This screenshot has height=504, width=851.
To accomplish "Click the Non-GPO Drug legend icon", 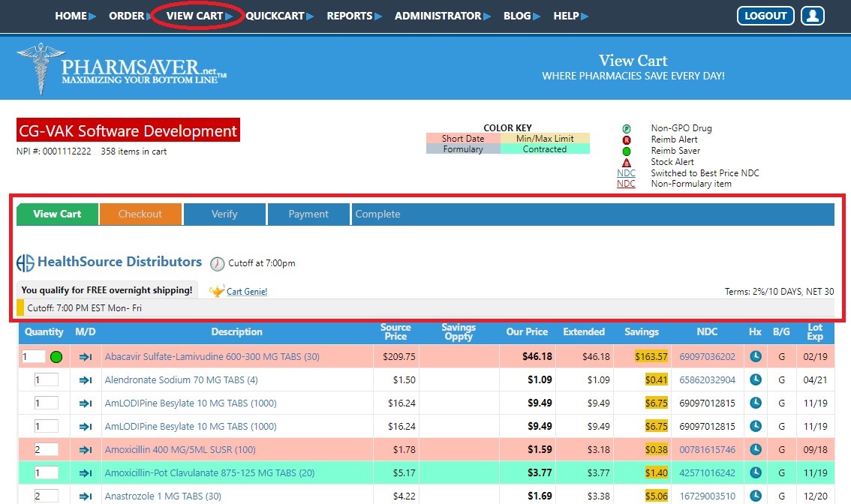I will [627, 128].
